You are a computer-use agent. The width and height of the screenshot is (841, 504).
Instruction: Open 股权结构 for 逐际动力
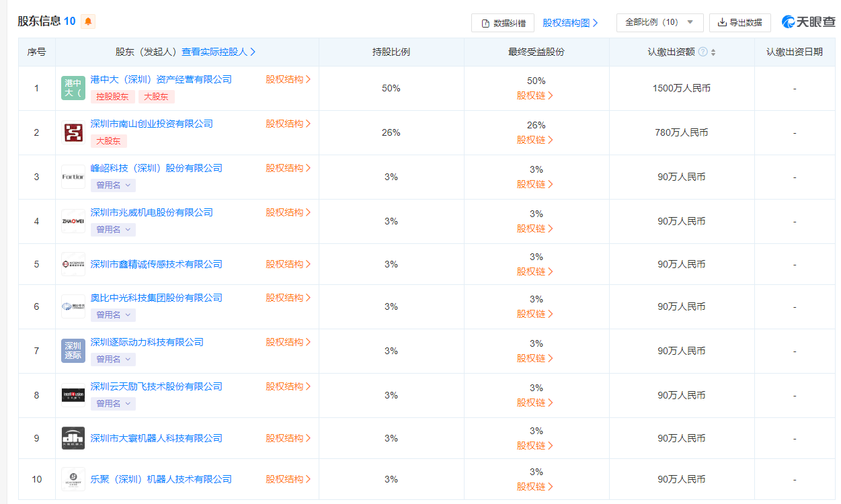[x=288, y=342]
